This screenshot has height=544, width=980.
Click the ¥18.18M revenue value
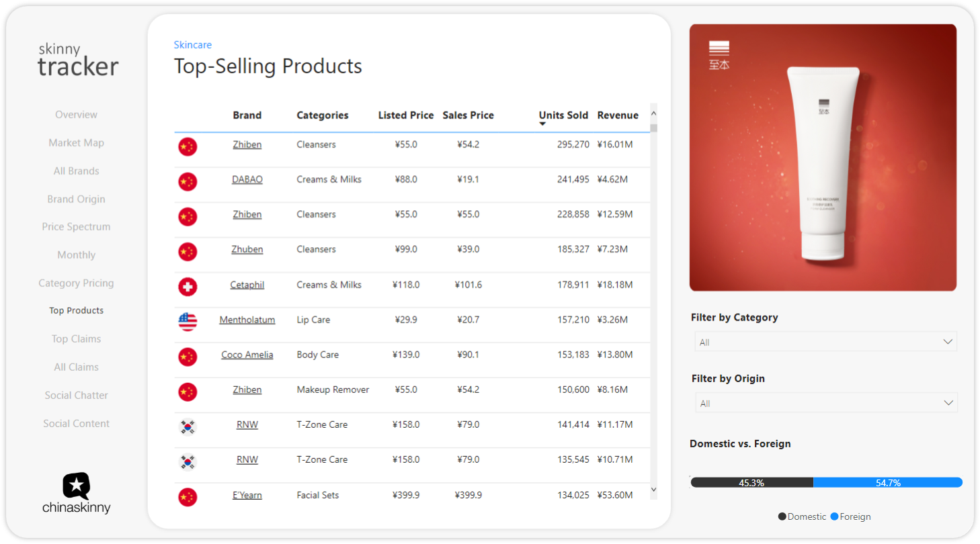615,285
